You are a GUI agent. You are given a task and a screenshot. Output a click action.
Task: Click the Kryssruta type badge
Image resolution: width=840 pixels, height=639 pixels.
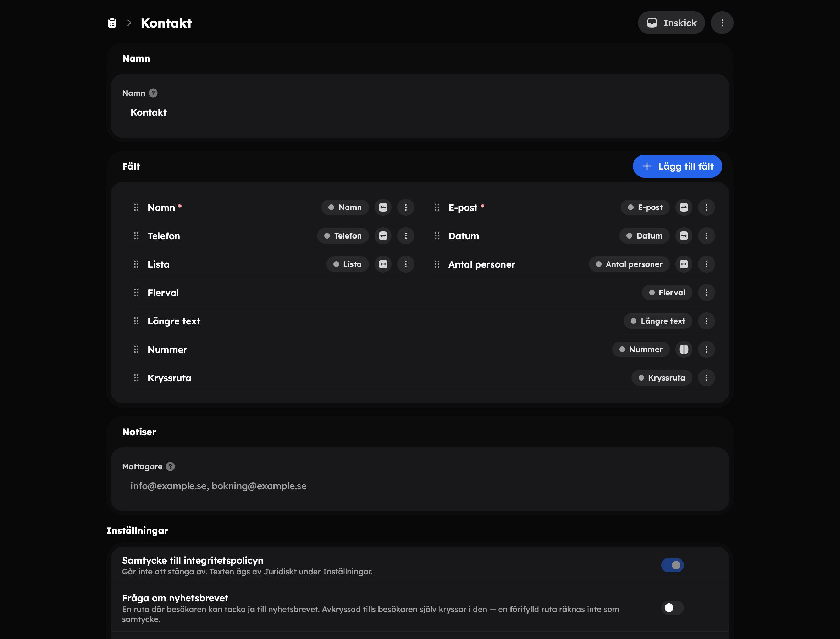point(662,378)
